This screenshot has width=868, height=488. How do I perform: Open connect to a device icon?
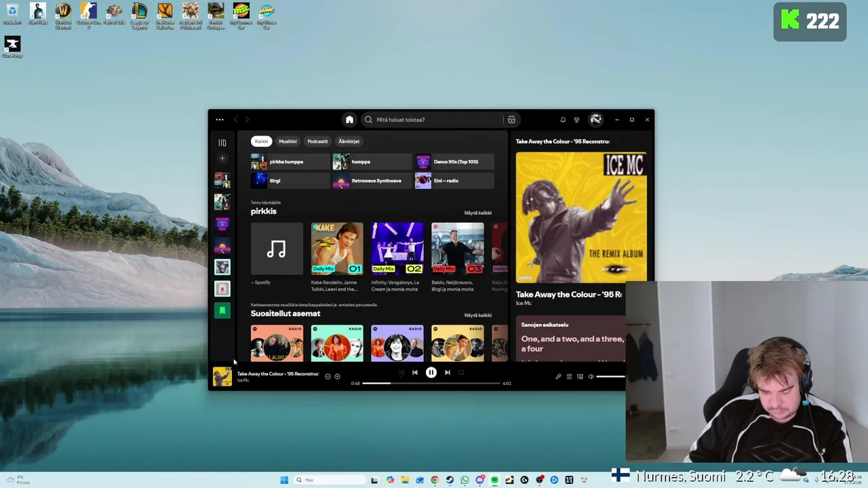(580, 376)
